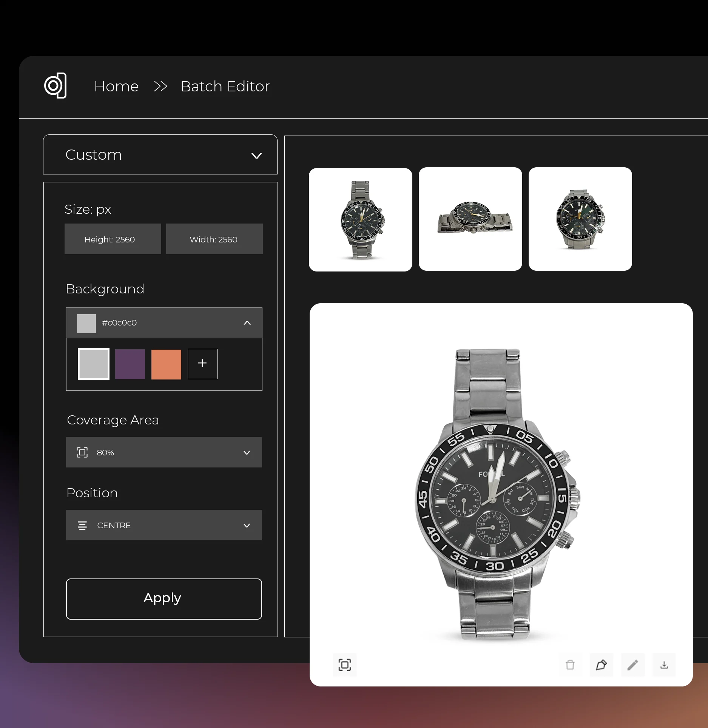Go to Home in breadcrumb

click(116, 86)
